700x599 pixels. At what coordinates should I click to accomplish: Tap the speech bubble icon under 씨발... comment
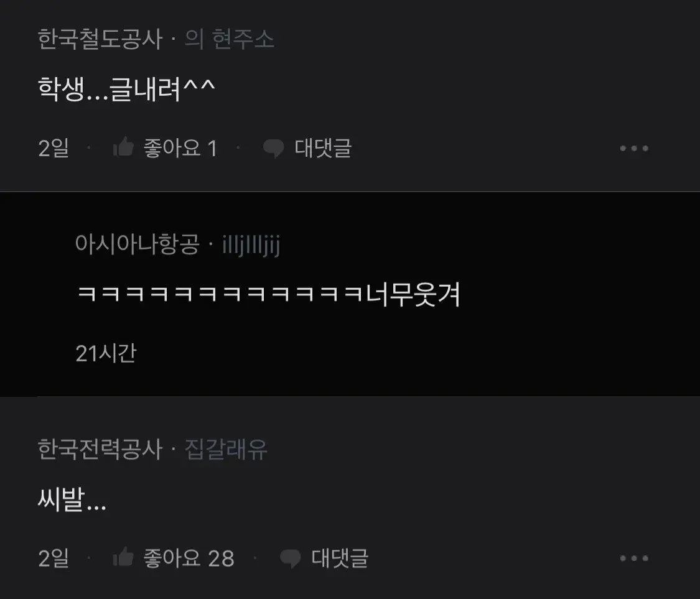pos(290,559)
